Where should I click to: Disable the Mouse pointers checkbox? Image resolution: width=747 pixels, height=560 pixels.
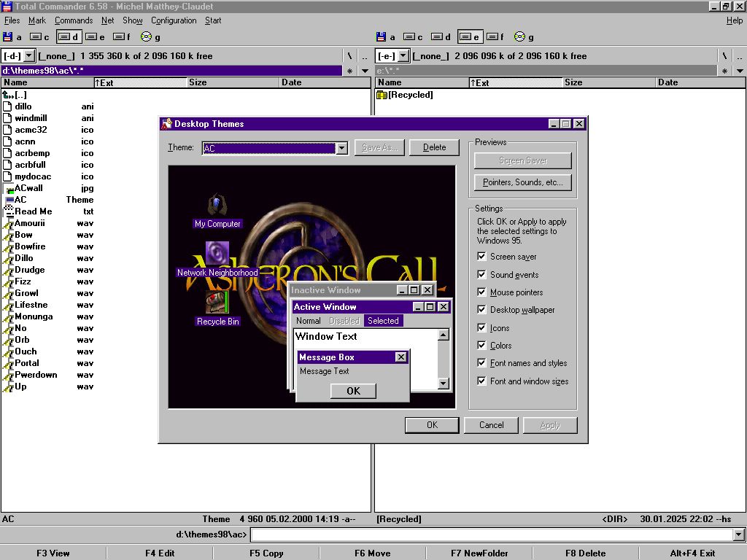tap(481, 292)
